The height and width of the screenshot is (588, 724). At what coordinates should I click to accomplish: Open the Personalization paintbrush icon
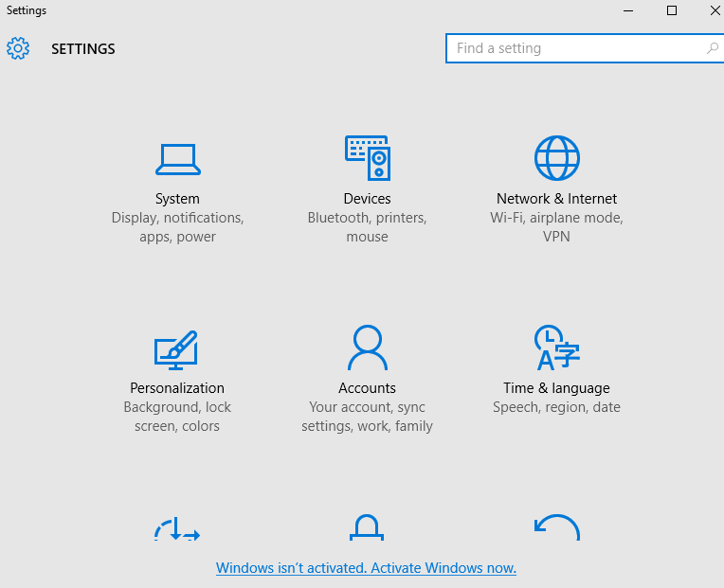coord(176,350)
